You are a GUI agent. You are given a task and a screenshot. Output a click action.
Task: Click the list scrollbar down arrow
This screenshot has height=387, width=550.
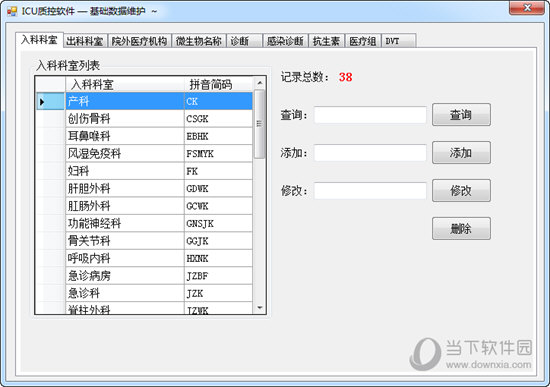(260, 308)
